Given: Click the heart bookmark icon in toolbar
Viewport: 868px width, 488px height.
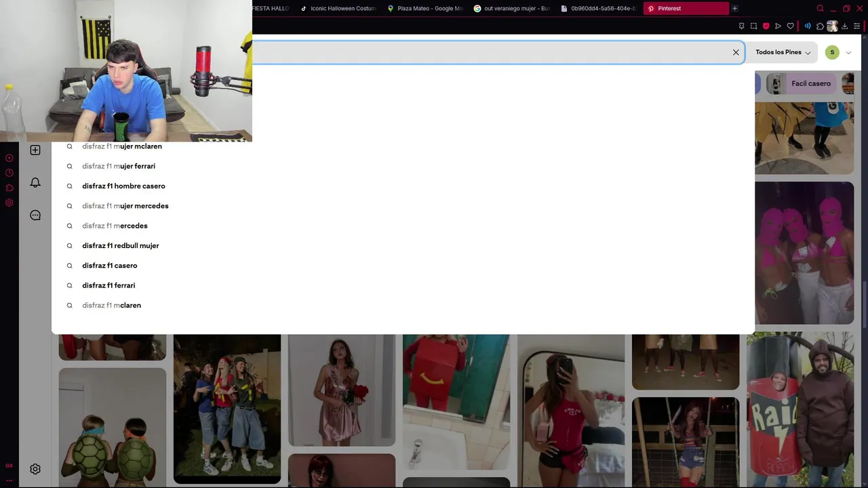Looking at the screenshot, I should click(x=790, y=26).
